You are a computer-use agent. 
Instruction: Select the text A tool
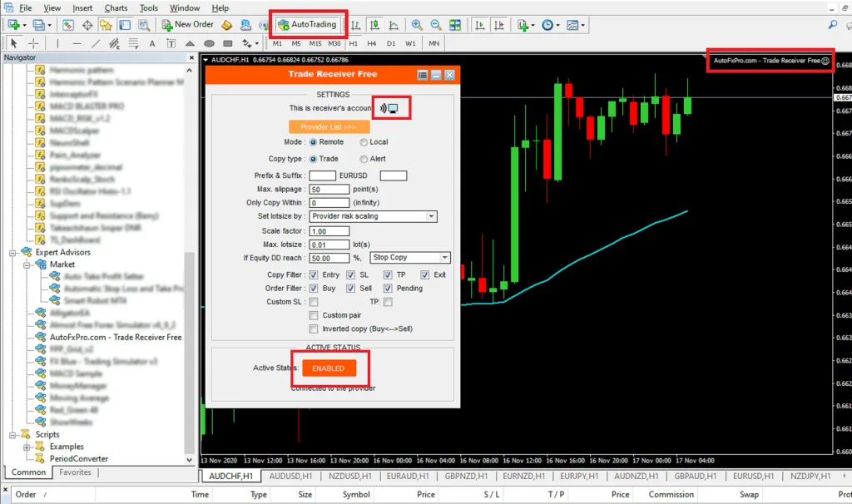(x=152, y=43)
